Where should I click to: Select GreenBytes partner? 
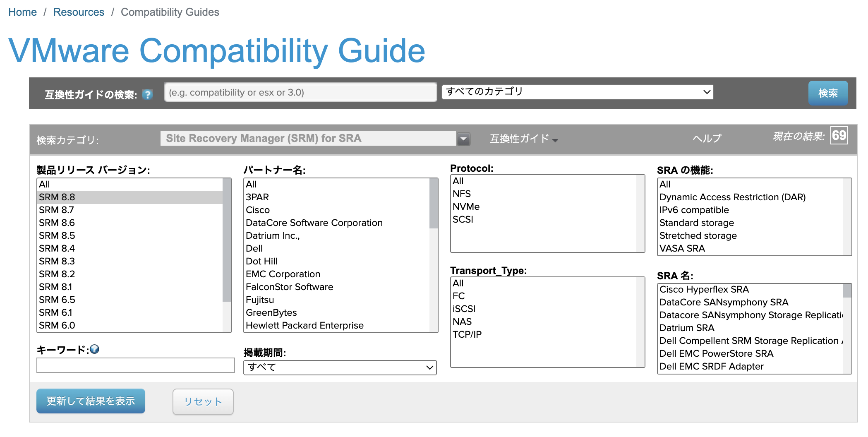[337, 312]
